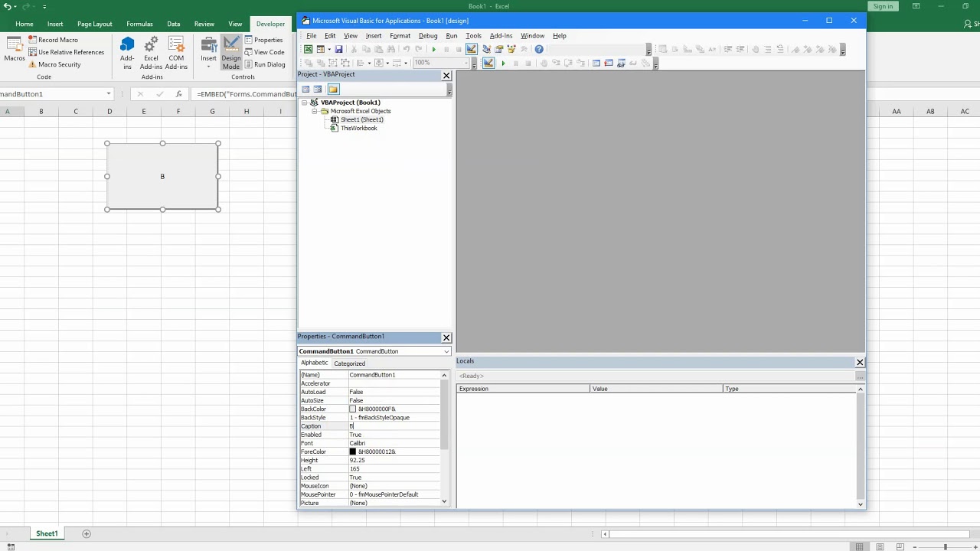980x551 pixels.
Task: Click the black ForeColor swatch in Properties
Action: click(x=352, y=452)
